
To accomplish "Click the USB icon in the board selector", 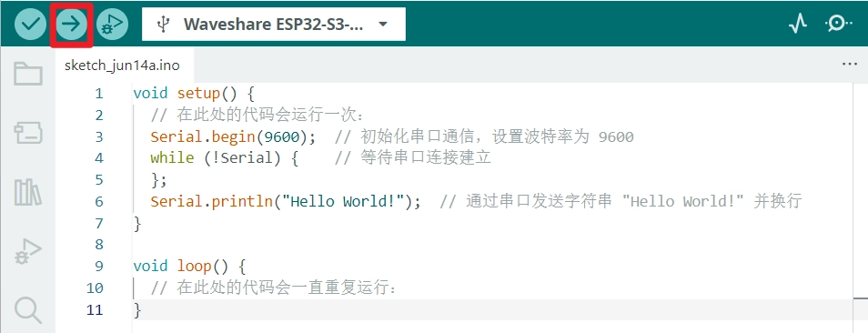I will 163,25.
